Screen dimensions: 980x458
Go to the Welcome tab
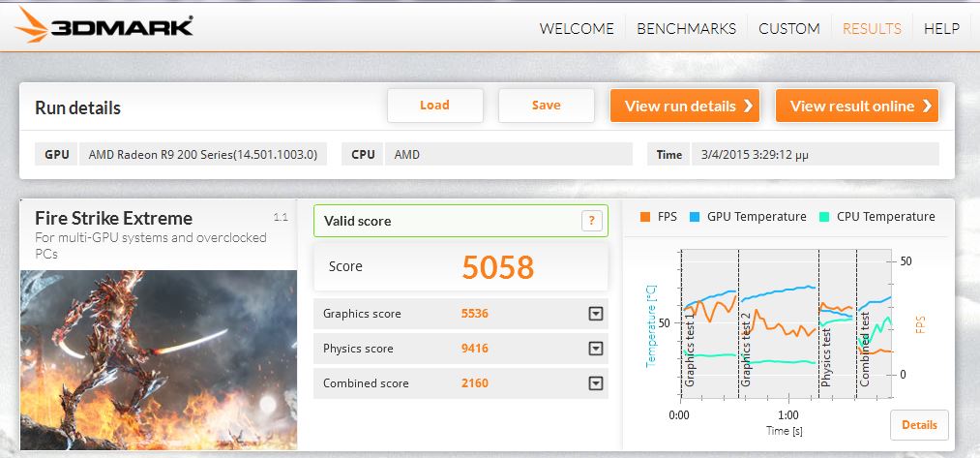[577, 29]
